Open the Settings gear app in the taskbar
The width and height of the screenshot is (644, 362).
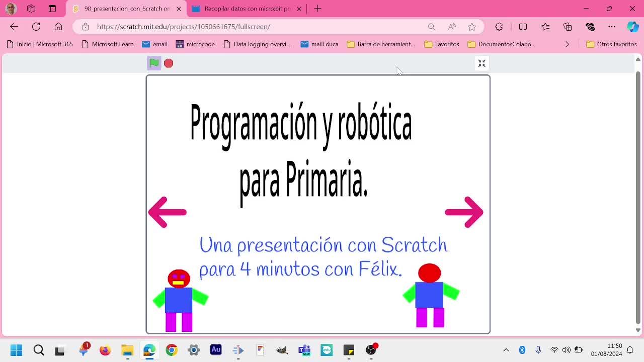[194, 350]
